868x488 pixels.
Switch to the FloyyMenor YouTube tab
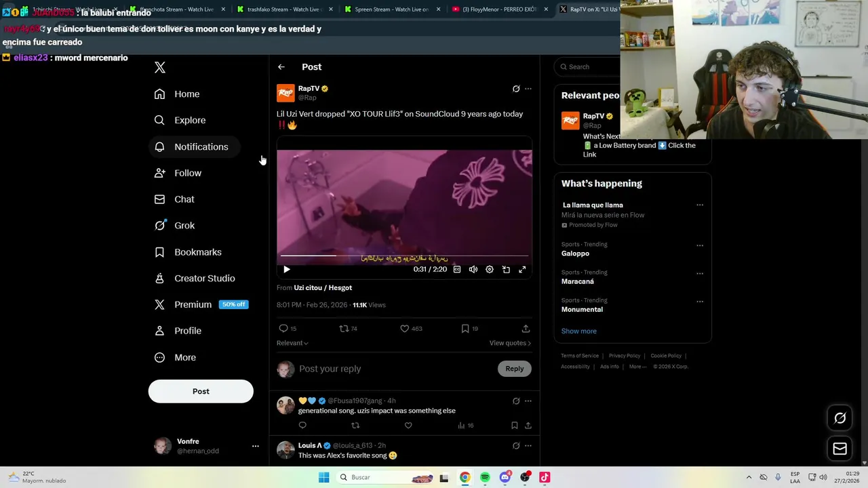(499, 9)
